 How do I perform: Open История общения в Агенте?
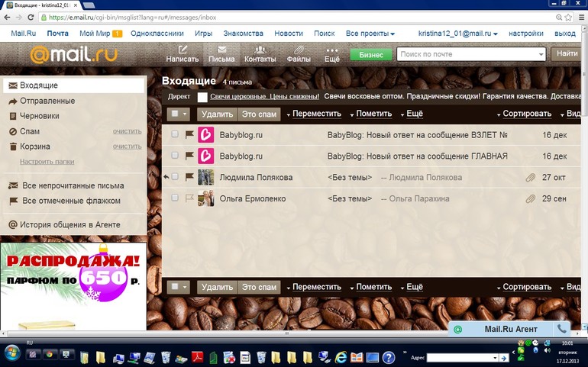click(x=64, y=225)
